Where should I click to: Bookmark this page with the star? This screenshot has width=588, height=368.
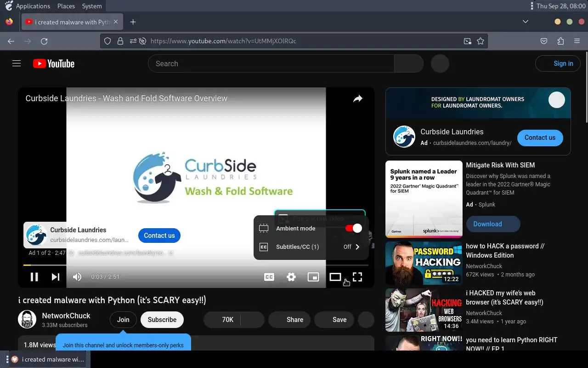[481, 41]
